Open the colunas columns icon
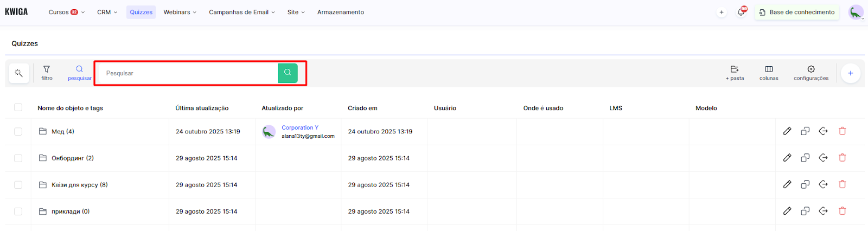 pos(769,73)
